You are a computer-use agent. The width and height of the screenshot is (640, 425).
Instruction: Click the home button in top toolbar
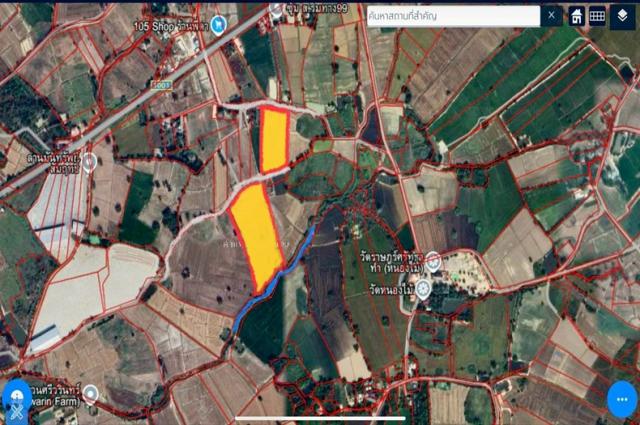[577, 16]
